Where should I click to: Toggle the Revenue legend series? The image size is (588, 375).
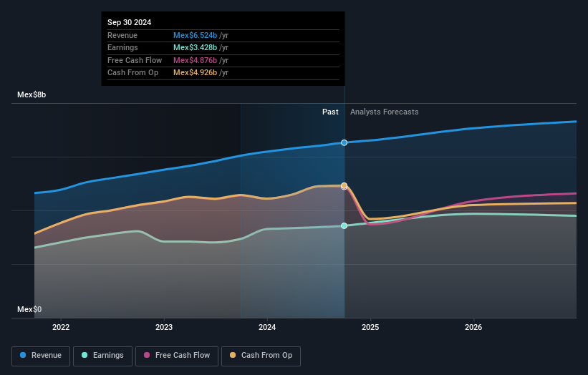coord(41,356)
